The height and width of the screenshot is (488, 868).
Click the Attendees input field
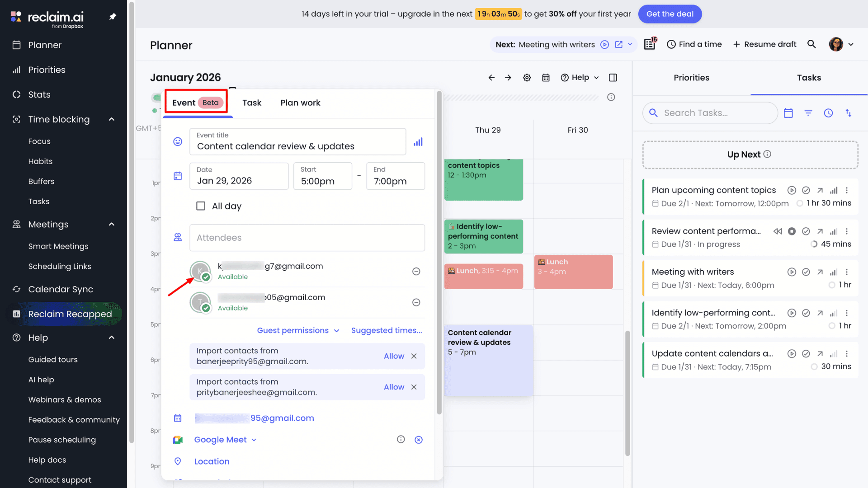pyautogui.click(x=307, y=238)
